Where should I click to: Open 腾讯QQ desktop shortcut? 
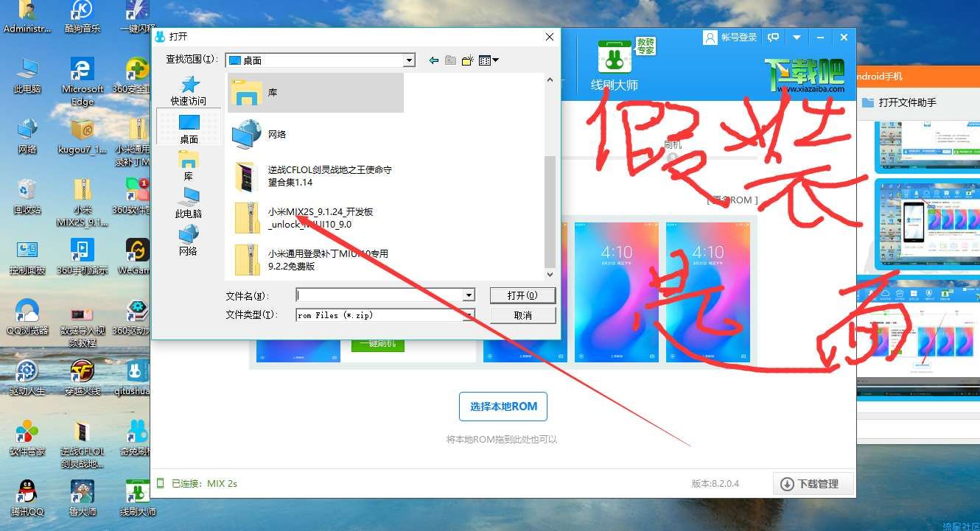click(x=27, y=499)
